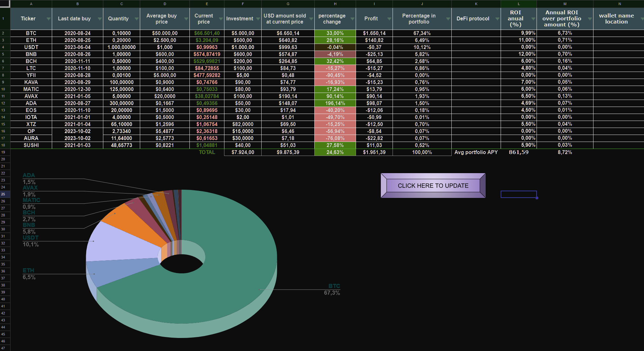The width and height of the screenshot is (644, 351).
Task: Select the TOTAL label cell
Action: 207,152
